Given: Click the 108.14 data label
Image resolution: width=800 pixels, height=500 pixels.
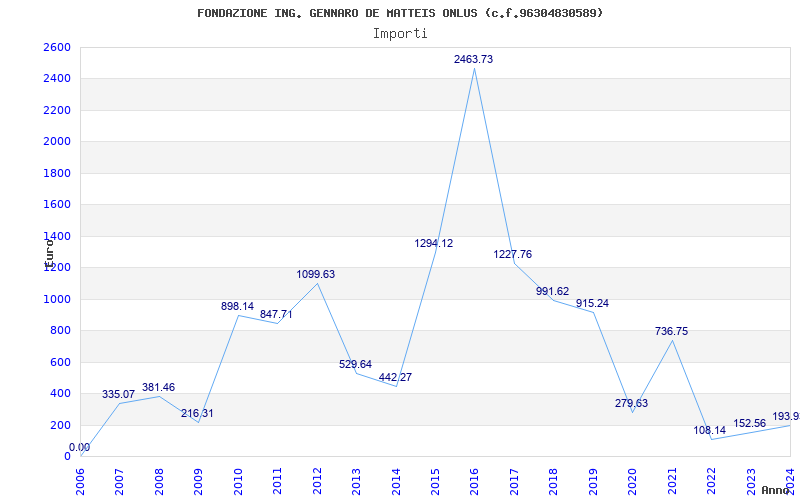Looking at the screenshot, I should [x=710, y=430].
